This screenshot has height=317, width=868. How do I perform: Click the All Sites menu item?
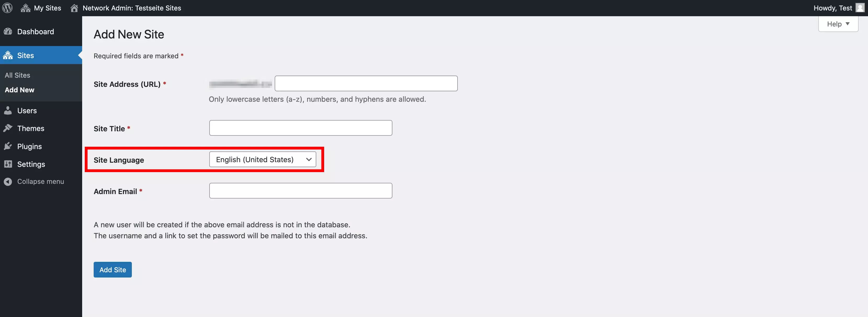[x=18, y=75]
